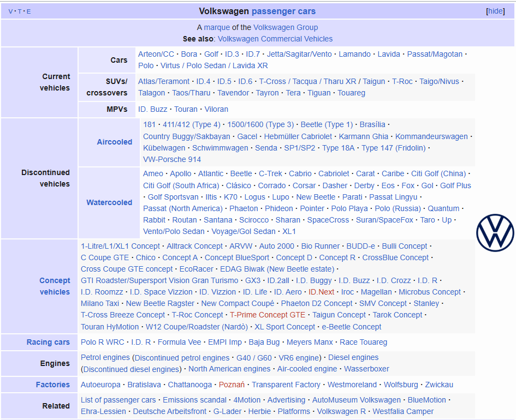Open the Scirocco link
516x420 pixels.
point(254,220)
